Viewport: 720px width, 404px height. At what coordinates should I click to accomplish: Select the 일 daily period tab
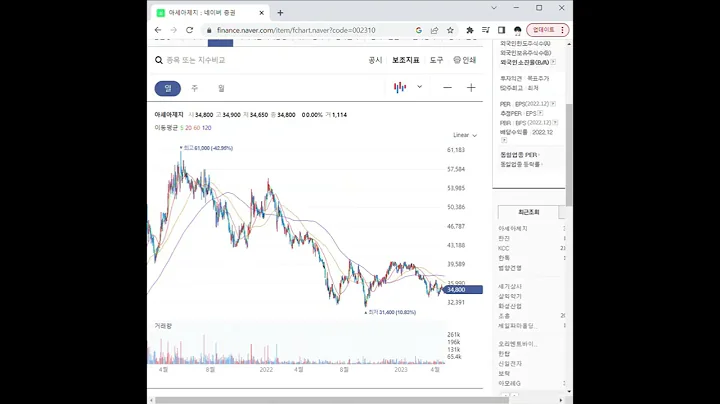tap(168, 88)
